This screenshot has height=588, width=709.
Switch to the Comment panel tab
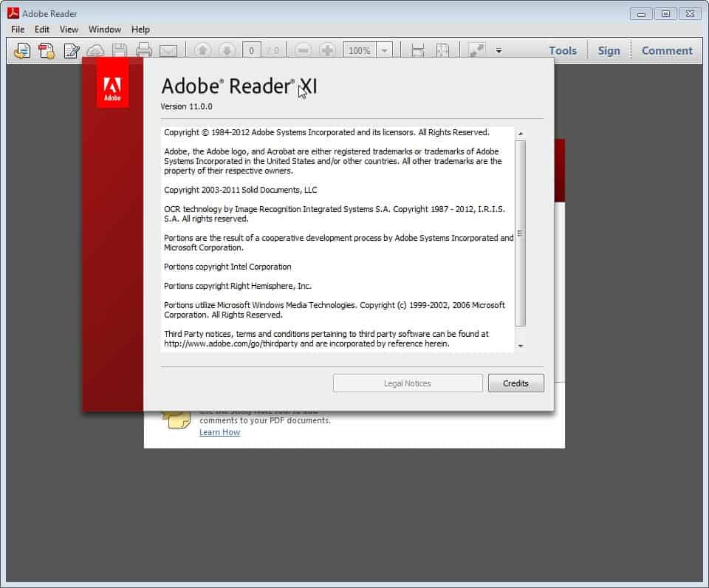666,50
